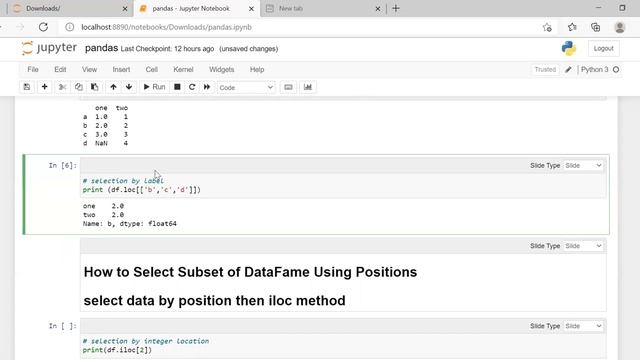Insert cell below with plus icon
640x360 pixels.
tap(44, 87)
